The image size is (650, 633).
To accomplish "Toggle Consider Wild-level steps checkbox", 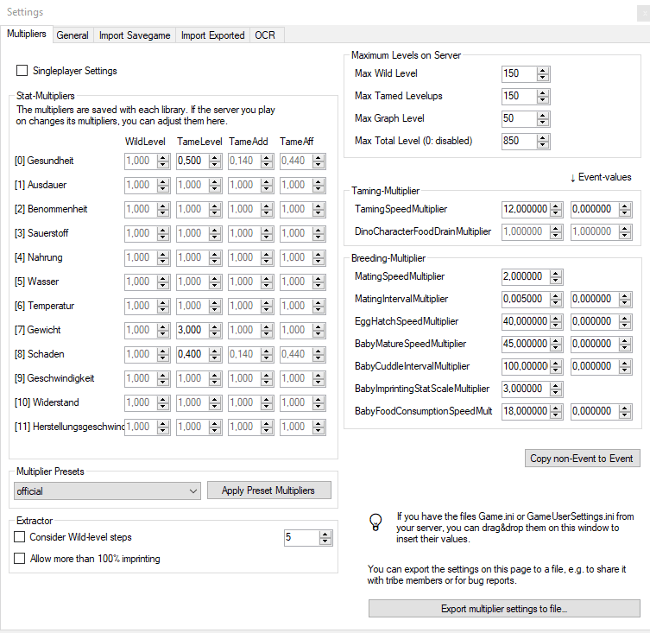I will pos(19,537).
